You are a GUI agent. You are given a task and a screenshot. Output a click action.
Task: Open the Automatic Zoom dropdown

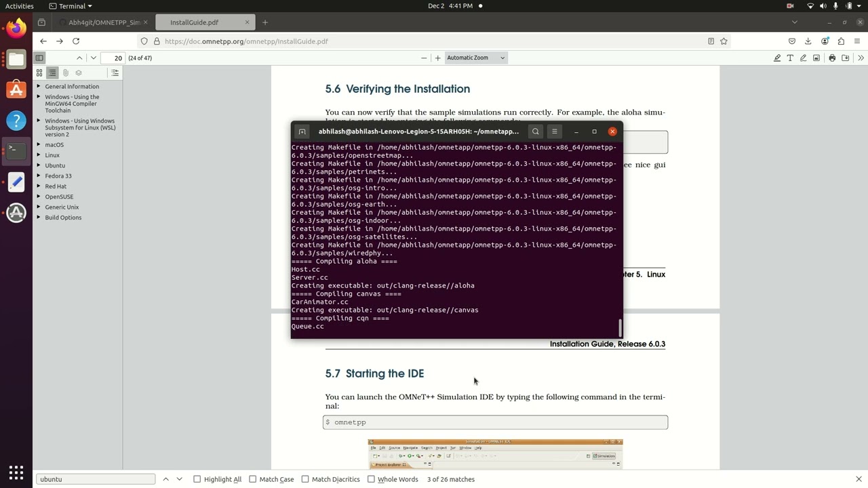(x=476, y=58)
